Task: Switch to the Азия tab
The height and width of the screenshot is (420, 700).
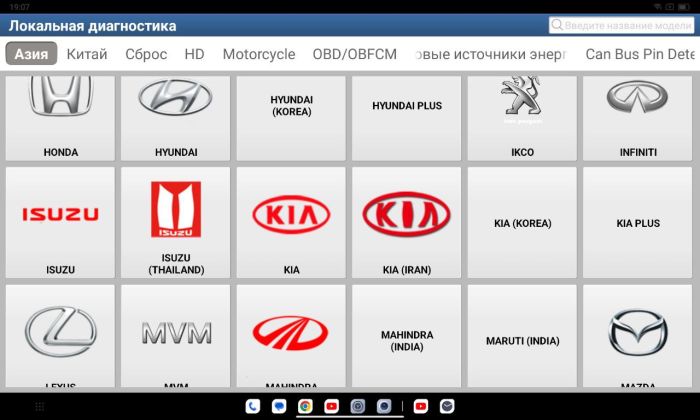Action: pos(31,54)
